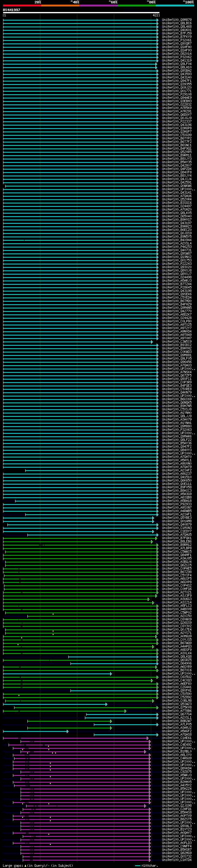Select hit UniRef100_Q3EBH3

click(176, 101)
